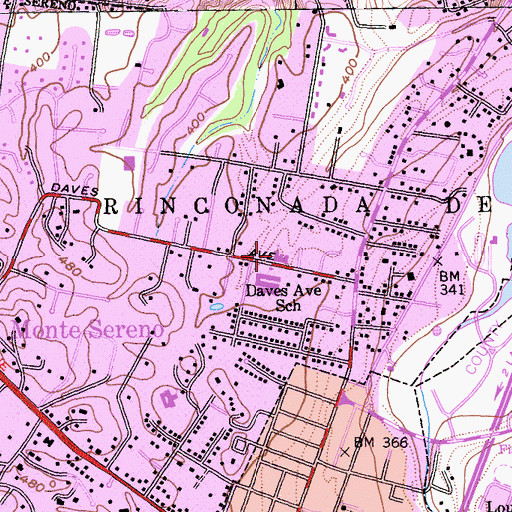Click the X benchmark marker beside BM 366
Viewport: 512px width, 512px height.
coord(346,452)
